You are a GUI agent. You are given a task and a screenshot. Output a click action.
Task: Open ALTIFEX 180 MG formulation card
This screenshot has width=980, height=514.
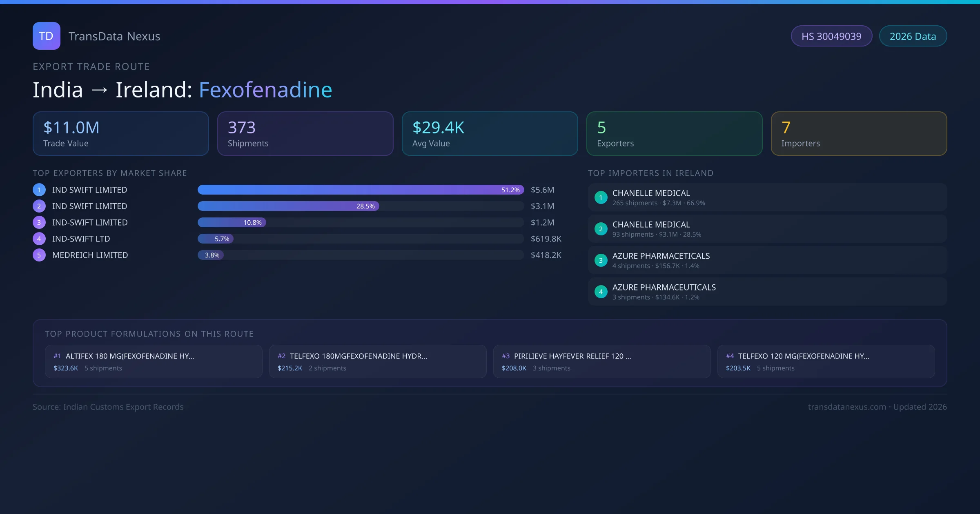[x=154, y=361]
